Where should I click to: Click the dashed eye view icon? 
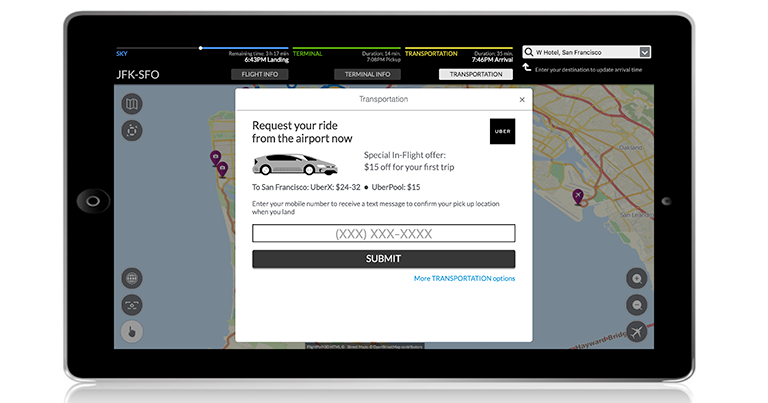(x=132, y=305)
